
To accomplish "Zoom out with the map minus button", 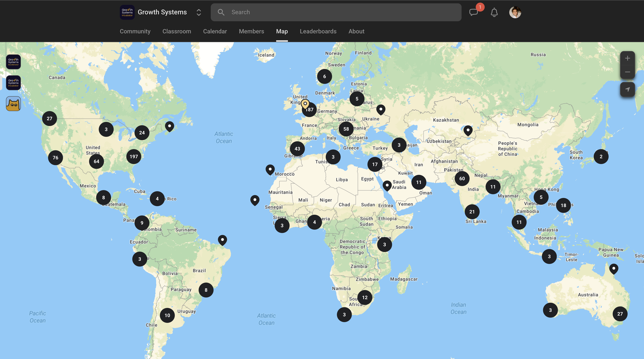I will pyautogui.click(x=627, y=72).
